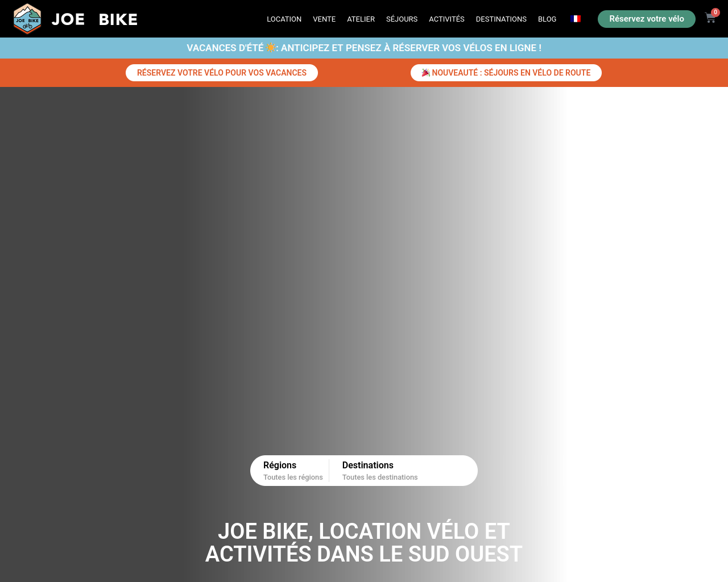
Task: Open the DESTINATIONS menu
Action: [x=501, y=19]
